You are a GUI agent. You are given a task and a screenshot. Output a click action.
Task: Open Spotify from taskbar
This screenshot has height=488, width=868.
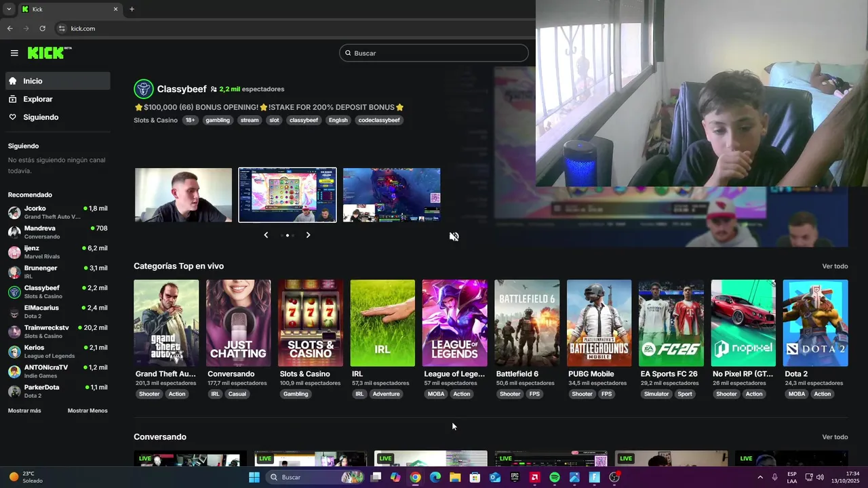click(x=554, y=477)
